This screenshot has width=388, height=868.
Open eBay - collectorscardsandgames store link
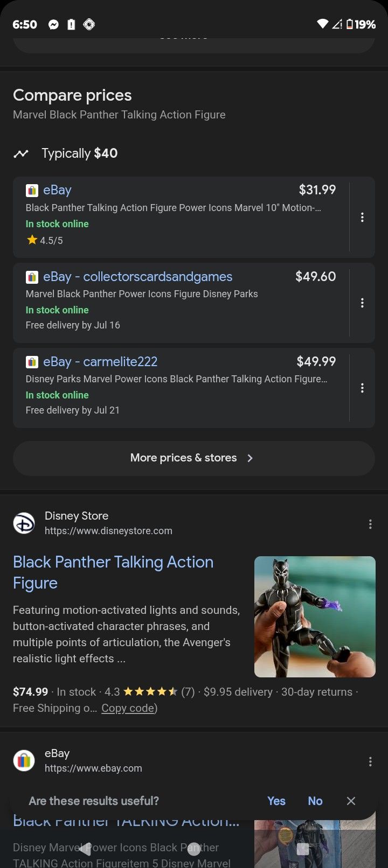[137, 277]
